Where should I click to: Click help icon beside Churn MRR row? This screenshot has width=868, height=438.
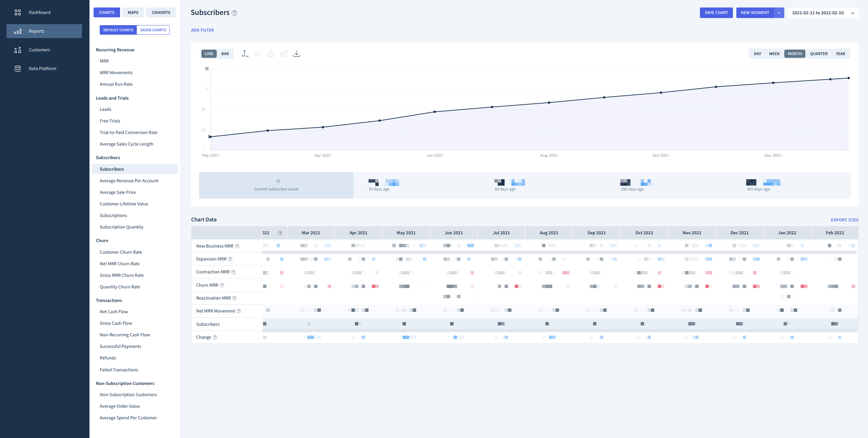pos(222,285)
